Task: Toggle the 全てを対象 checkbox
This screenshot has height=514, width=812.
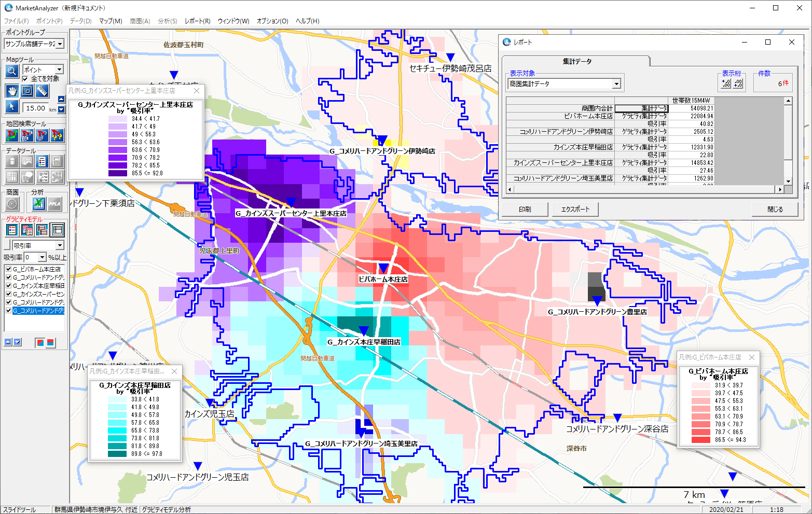Action: pyautogui.click(x=25, y=79)
